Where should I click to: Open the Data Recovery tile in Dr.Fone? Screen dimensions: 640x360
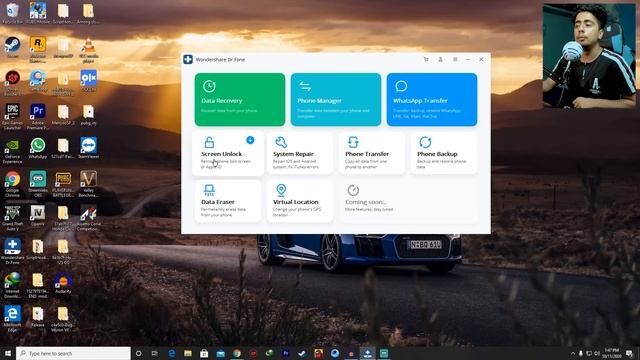click(240, 99)
